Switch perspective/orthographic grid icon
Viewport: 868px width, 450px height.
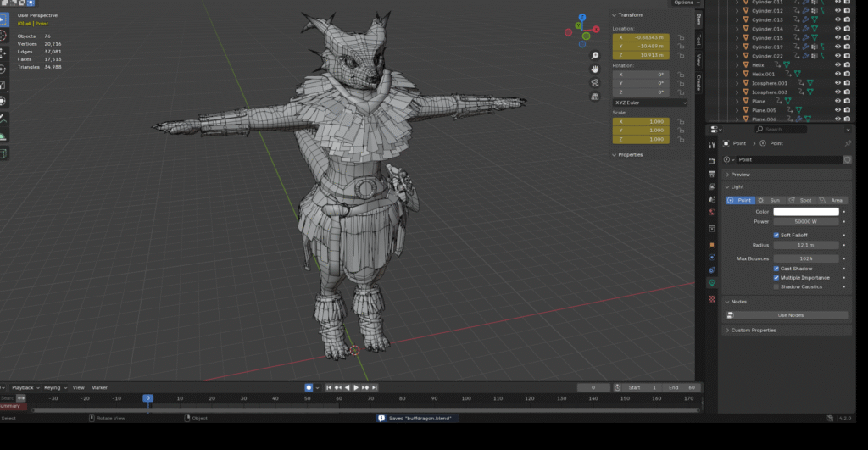pyautogui.click(x=595, y=96)
